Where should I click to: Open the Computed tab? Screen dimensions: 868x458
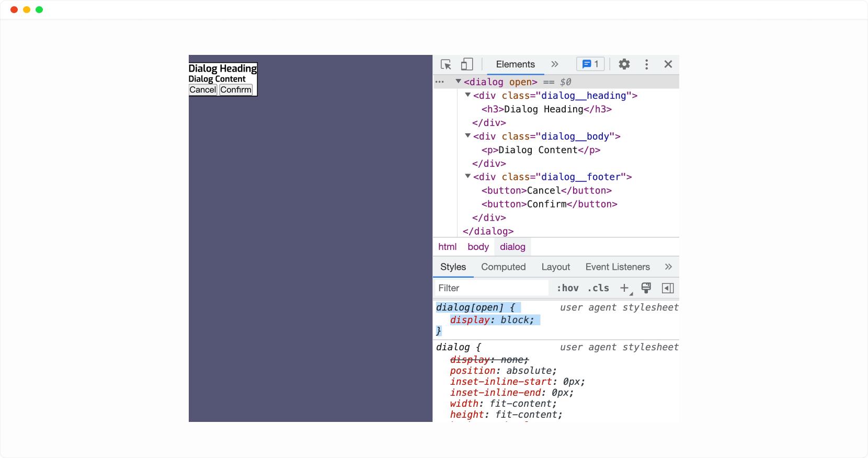(x=504, y=267)
